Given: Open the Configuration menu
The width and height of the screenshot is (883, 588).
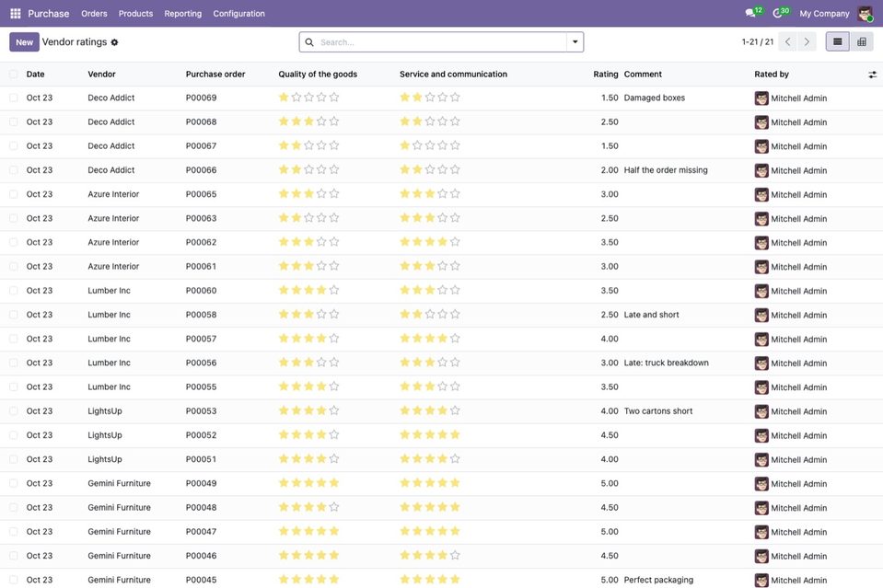Looking at the screenshot, I should 238,14.
